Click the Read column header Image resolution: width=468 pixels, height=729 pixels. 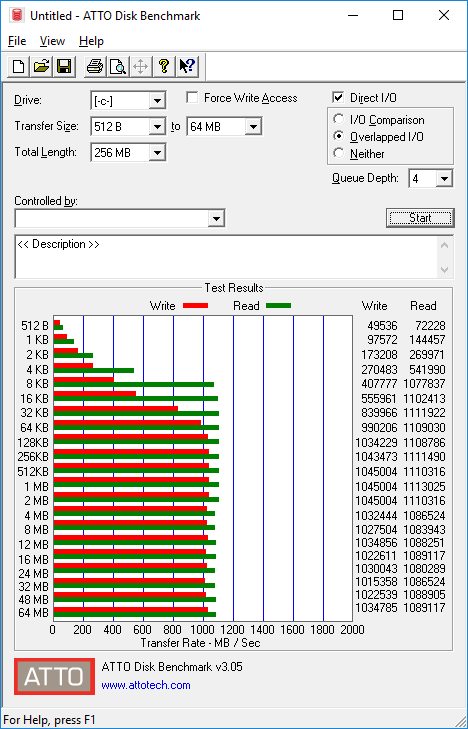[423, 306]
